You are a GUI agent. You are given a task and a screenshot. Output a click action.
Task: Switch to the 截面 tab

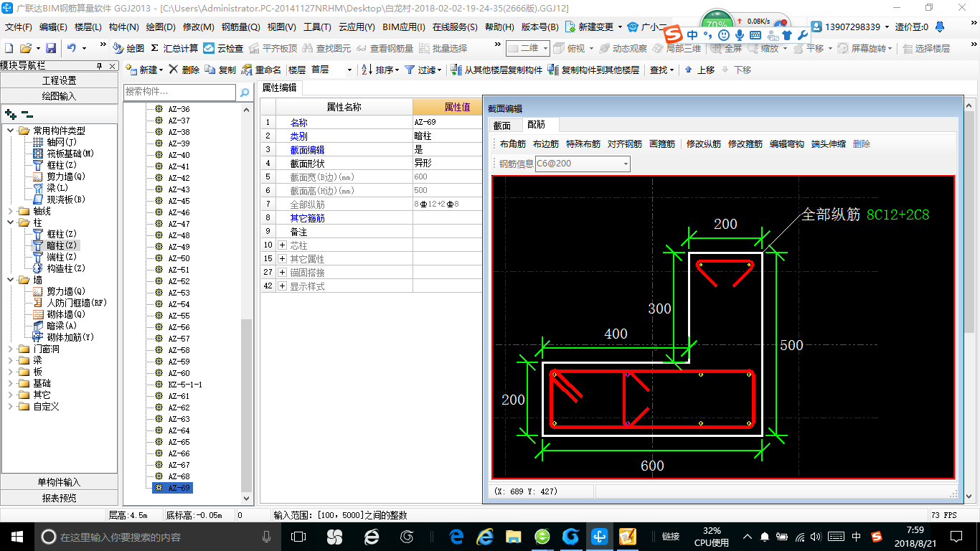502,125
